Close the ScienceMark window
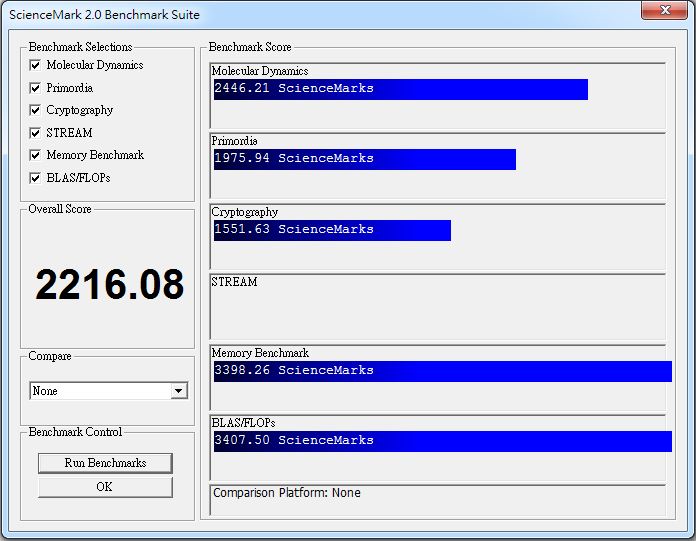Screen dimensions: 696x541 pos(664,10)
